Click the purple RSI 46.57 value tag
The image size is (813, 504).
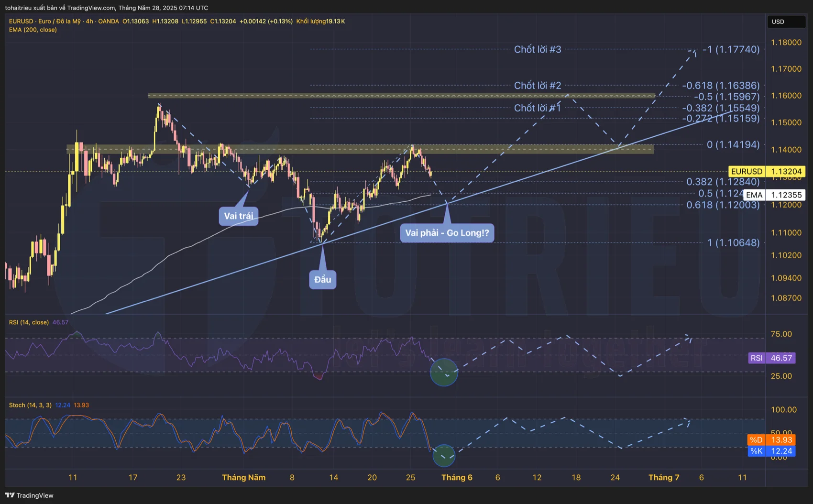772,358
